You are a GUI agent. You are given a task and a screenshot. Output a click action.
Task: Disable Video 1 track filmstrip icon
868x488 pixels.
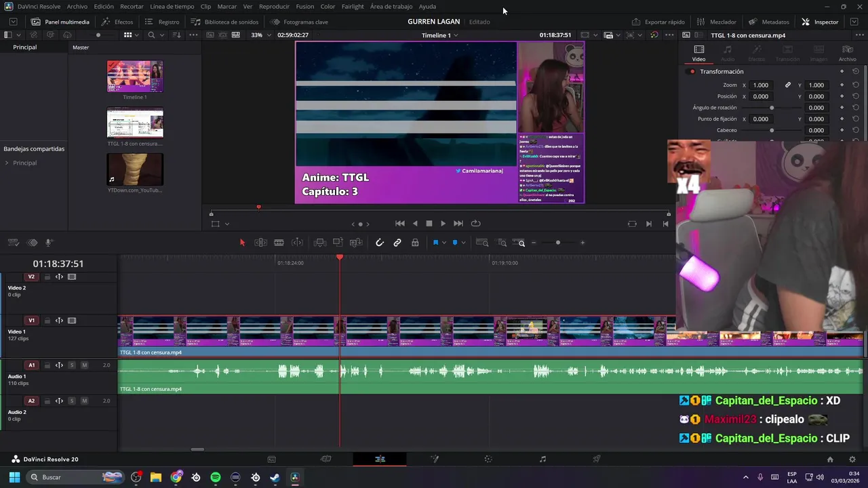coord(72,321)
